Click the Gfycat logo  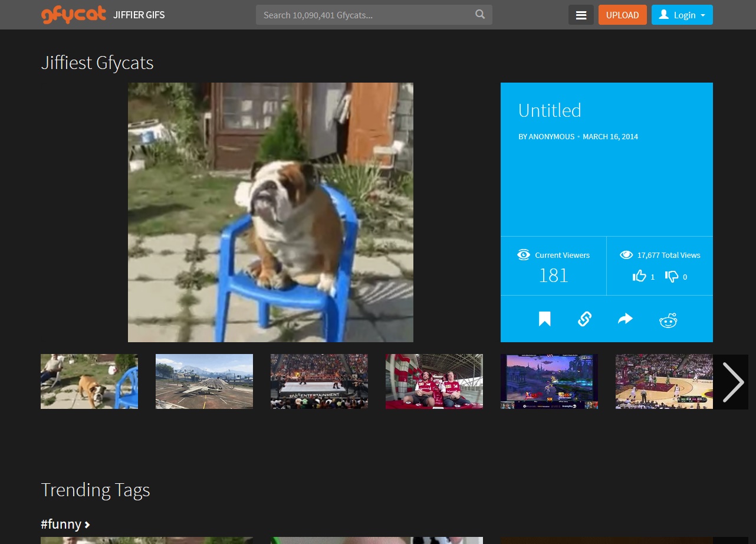point(74,15)
